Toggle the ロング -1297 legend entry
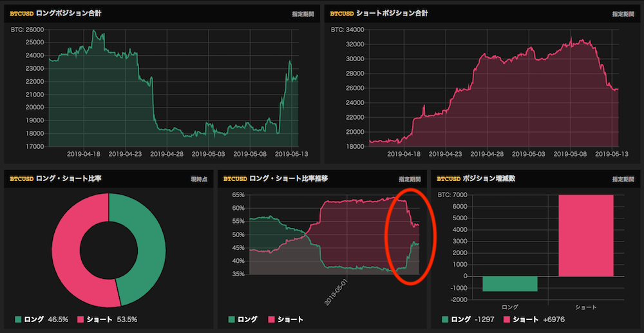Image resolution: width=644 pixels, height=333 pixels. [x=468, y=319]
